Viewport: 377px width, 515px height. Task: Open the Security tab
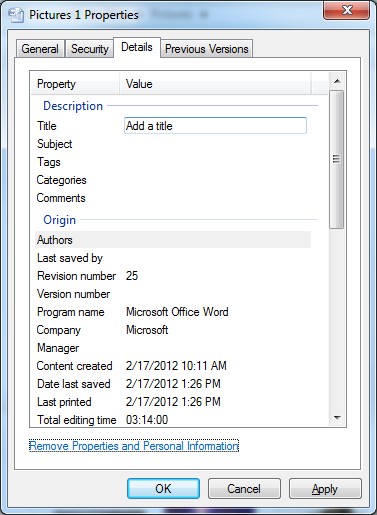[90, 49]
